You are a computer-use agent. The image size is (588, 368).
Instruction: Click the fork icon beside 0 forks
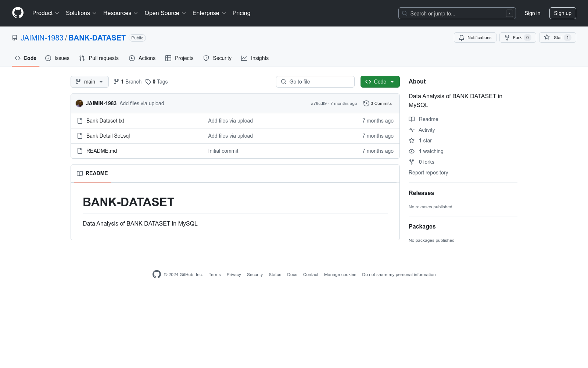point(412,162)
